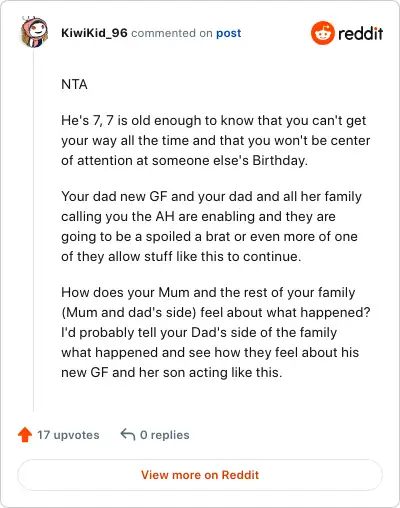Screen dimensions: 400x508
Task: Click the reddit wordmark text
Action: point(361,33)
